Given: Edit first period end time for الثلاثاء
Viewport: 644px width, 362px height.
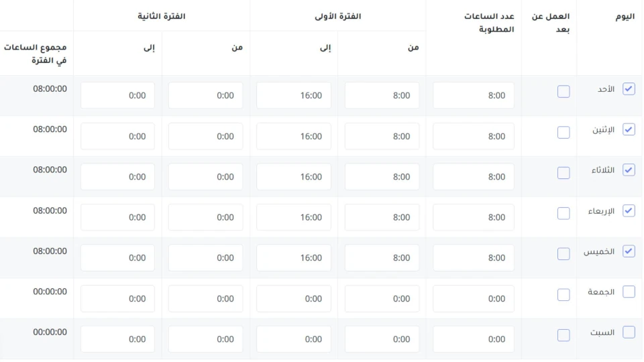Looking at the screenshot, I should tap(294, 177).
